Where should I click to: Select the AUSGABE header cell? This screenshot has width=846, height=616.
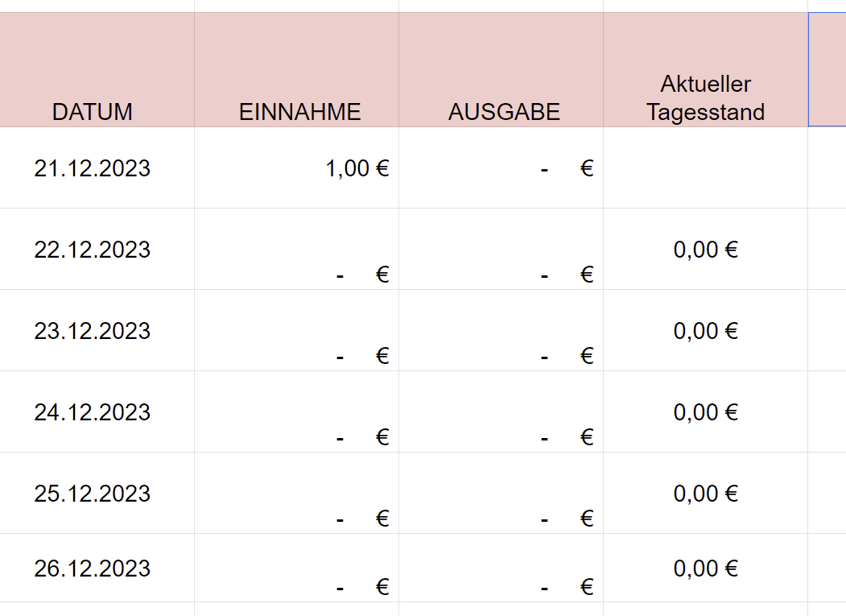501,69
